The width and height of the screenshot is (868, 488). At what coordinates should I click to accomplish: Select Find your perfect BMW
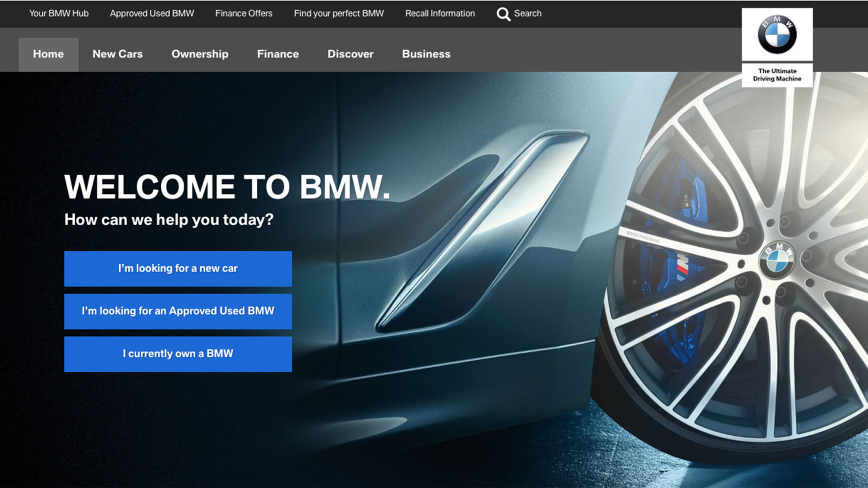click(339, 13)
